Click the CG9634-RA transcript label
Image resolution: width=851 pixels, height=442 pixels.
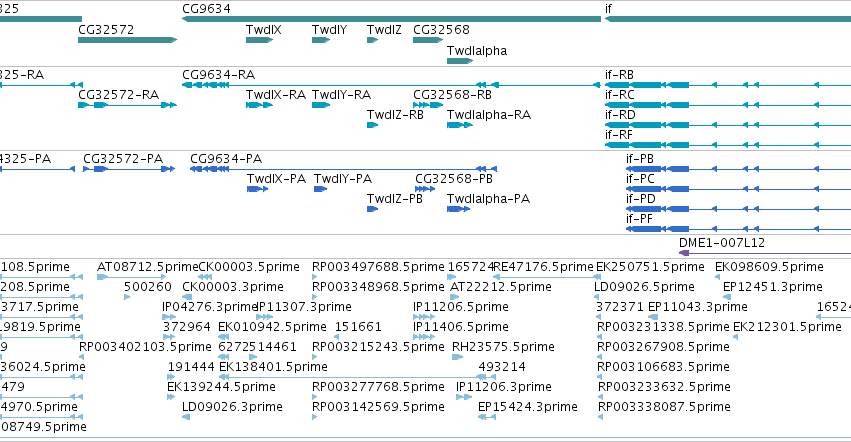click(219, 75)
